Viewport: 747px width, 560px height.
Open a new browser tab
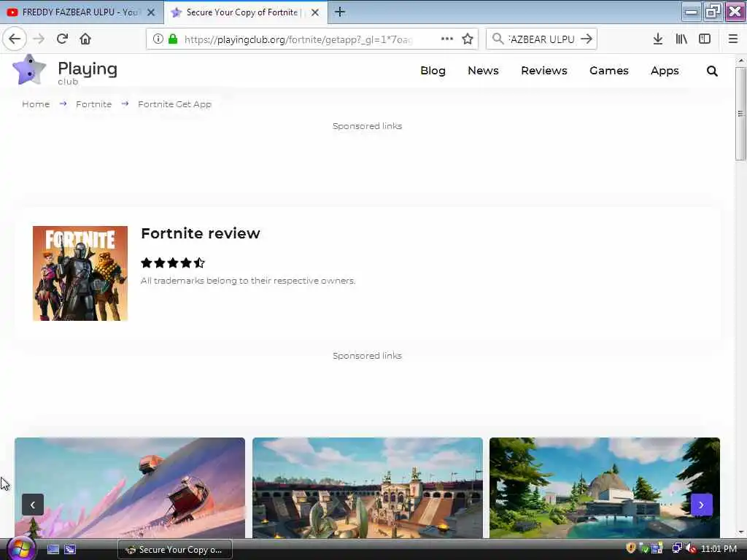pos(340,12)
